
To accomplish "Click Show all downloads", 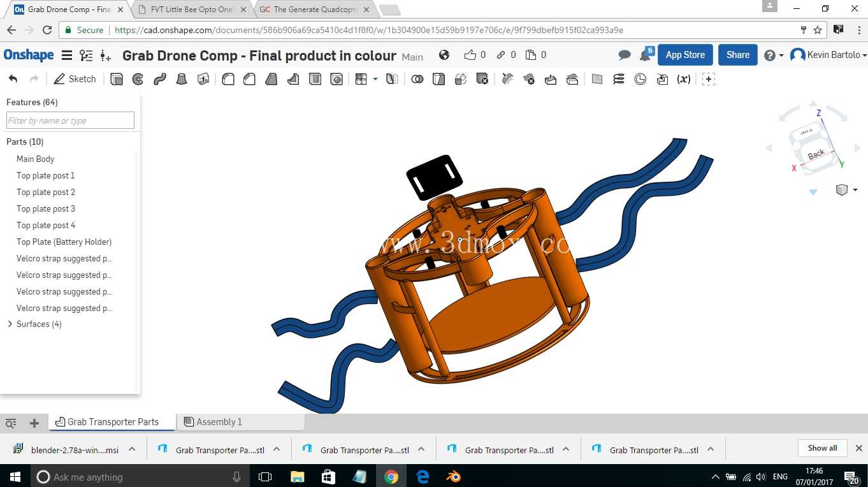I will (x=822, y=448).
